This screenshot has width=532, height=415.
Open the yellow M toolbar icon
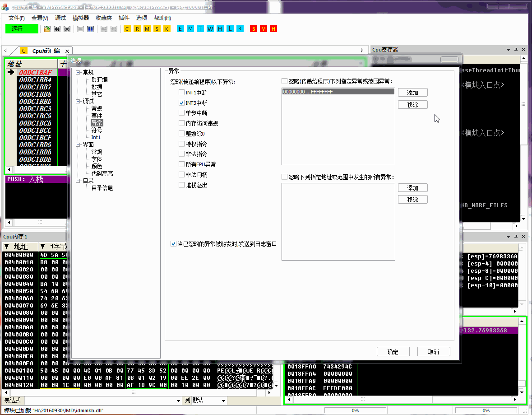[147, 29]
